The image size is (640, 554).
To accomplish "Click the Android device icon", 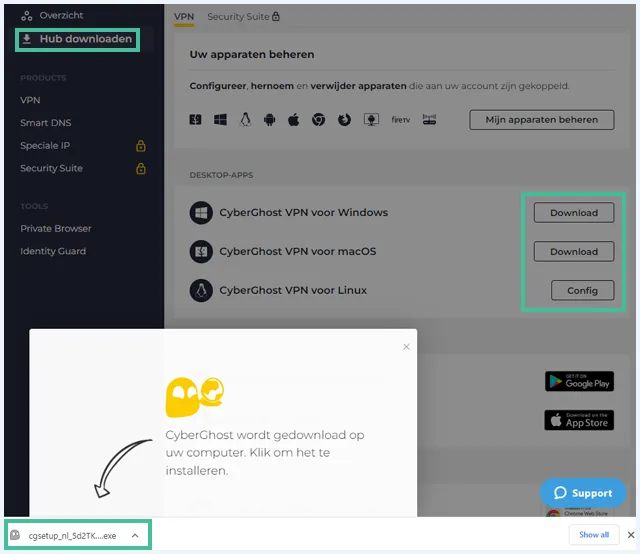I will click(x=269, y=120).
